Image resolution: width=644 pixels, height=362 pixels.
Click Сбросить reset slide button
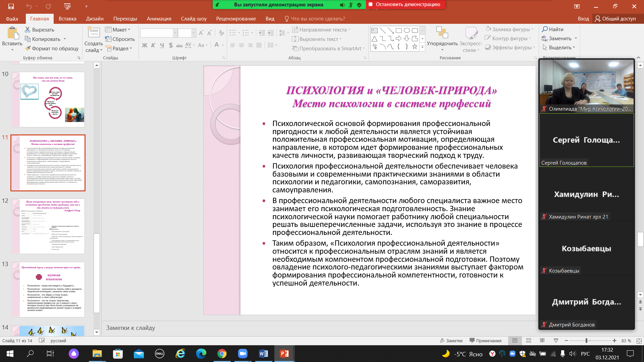pos(120,39)
